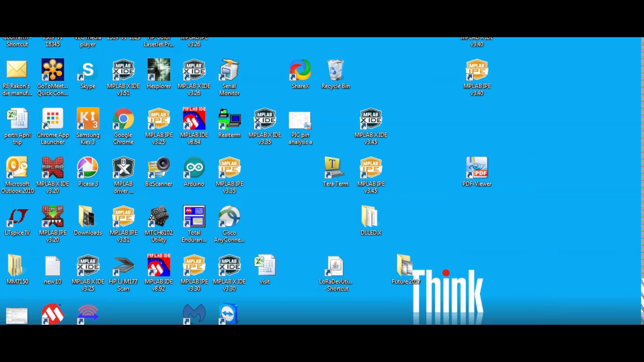Launch MPLAB IPE v3.45
The width and height of the screenshot is (644, 362).
coord(371,175)
